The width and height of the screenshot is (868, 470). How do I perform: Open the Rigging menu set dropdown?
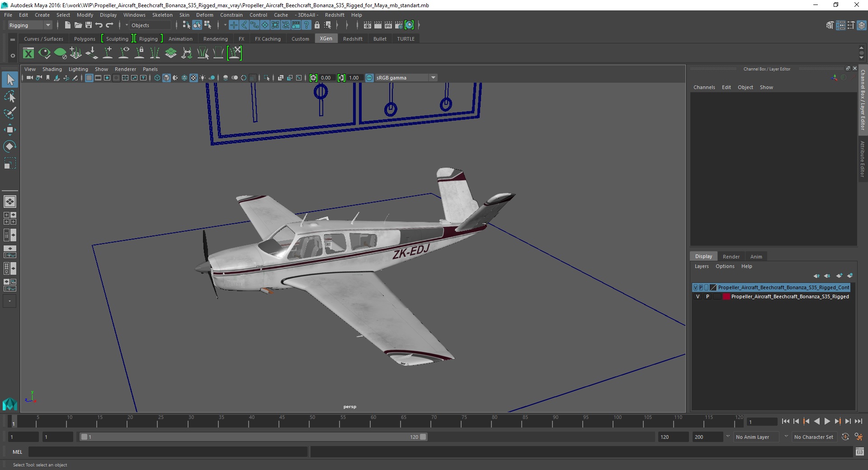pos(30,25)
